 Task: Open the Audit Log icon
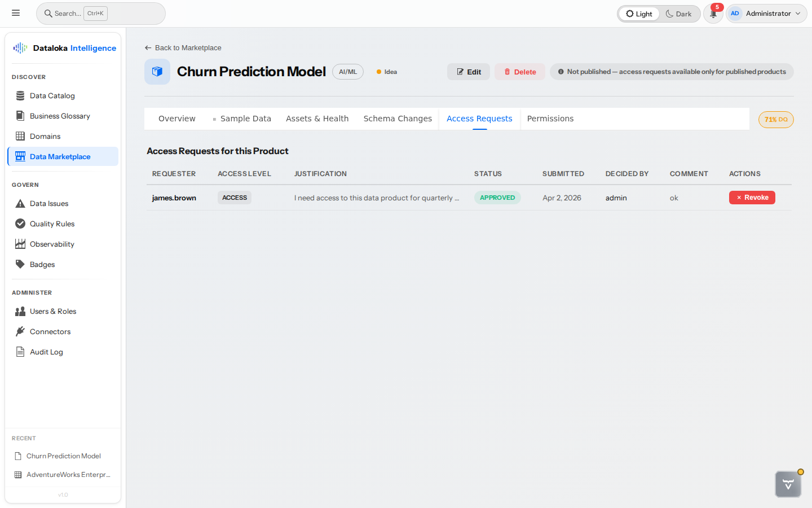click(20, 352)
